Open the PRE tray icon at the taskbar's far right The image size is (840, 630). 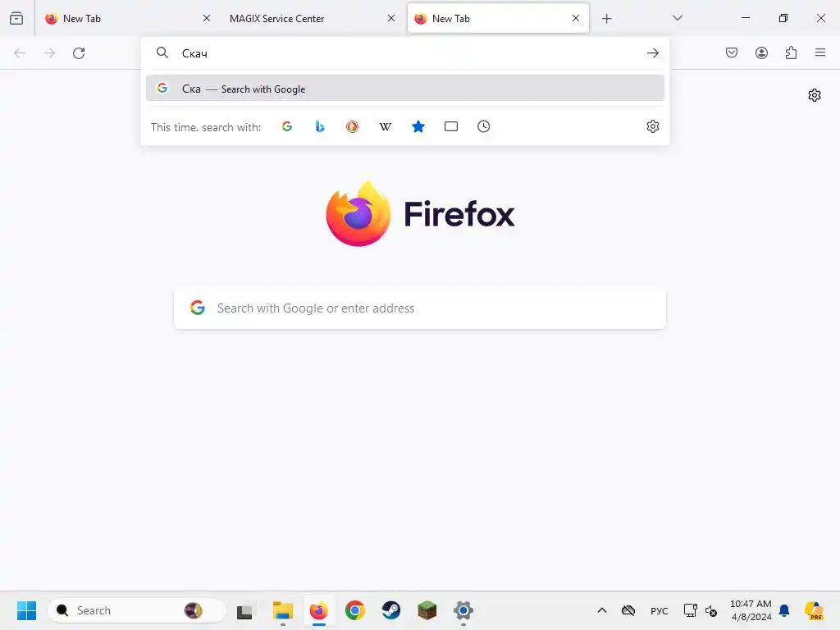pos(814,610)
